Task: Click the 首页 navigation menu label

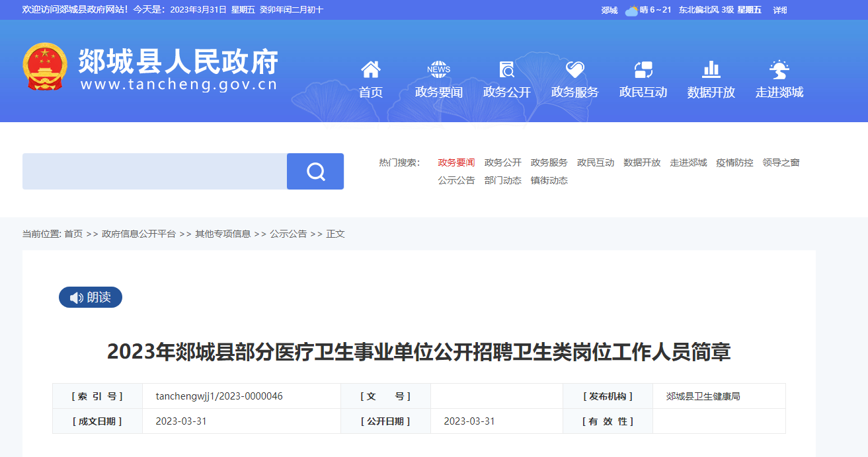Action: click(x=371, y=92)
